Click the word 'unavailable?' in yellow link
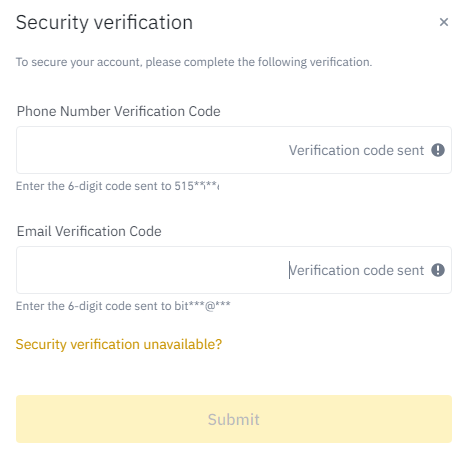Viewport: 468px width, 459px height. tap(183, 344)
